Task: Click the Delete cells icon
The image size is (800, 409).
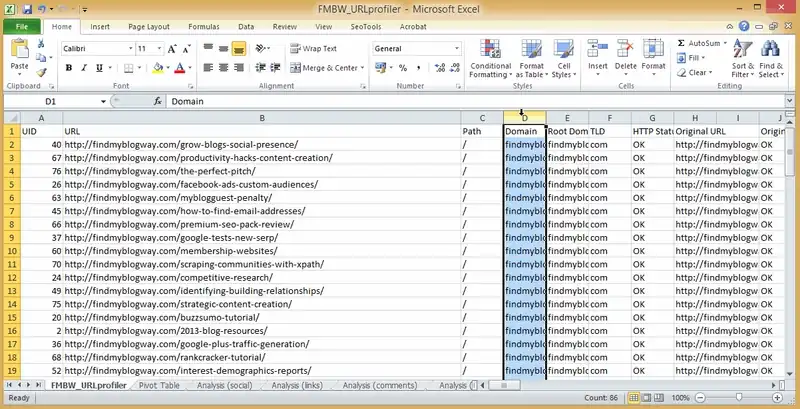Action: tap(625, 49)
